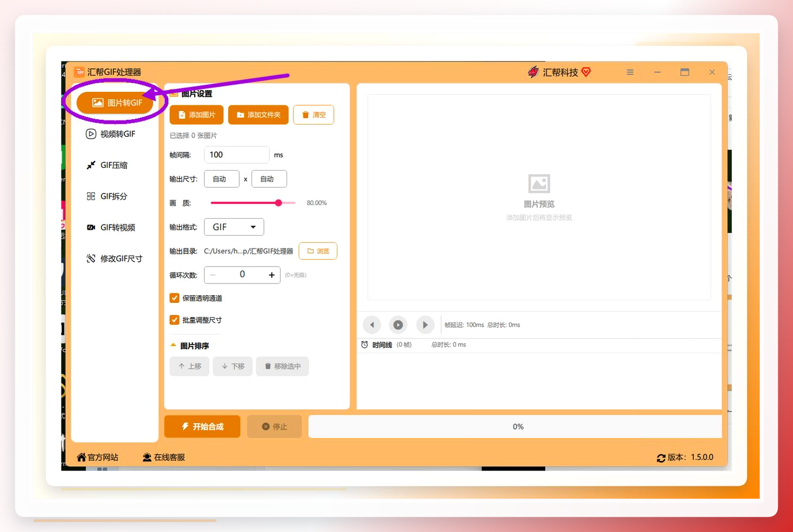The image size is (793, 532).
Task: Click the red heart badge icon
Action: (586, 72)
